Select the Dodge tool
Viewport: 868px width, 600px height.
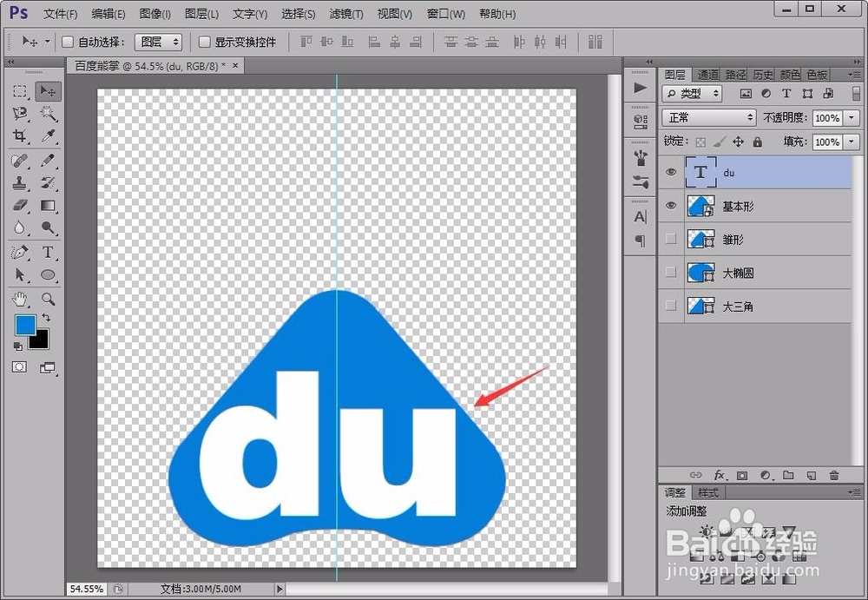(x=48, y=227)
